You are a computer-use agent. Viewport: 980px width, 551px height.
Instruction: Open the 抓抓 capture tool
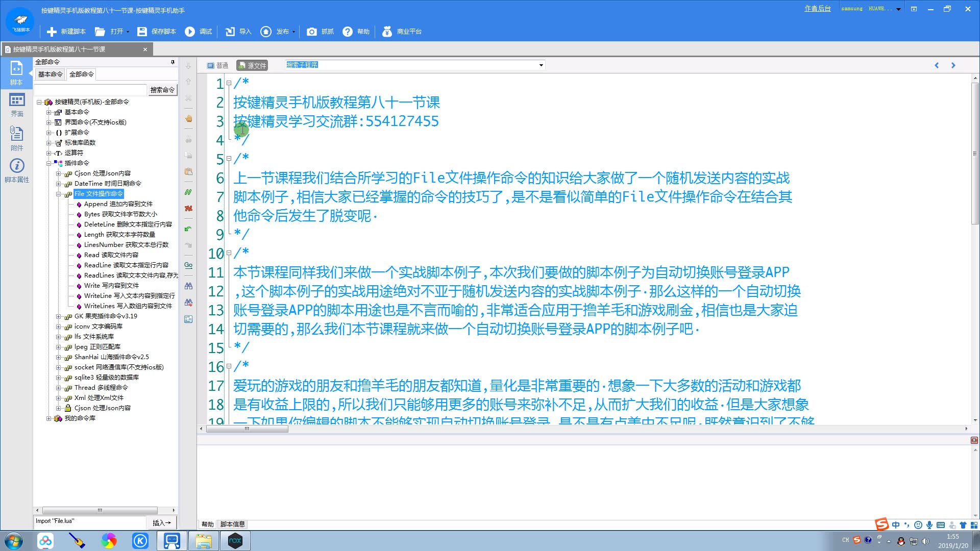click(320, 32)
